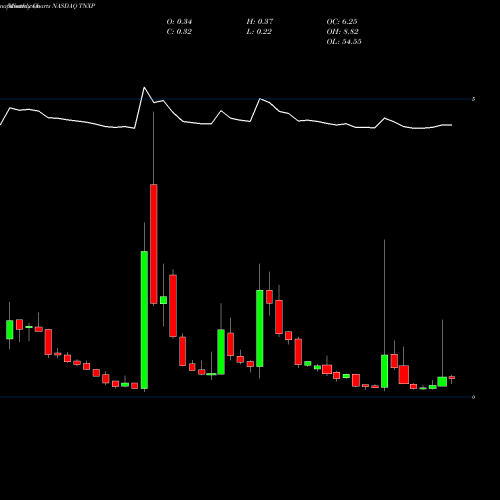500x500 pixels.
Task: Click the 5 label on the price axis
Action: pyautogui.click(x=473, y=99)
